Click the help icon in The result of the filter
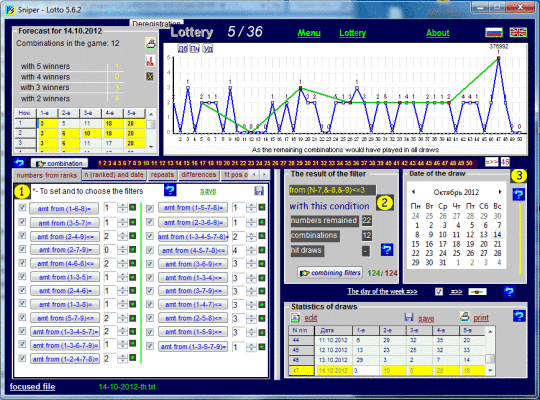The height and width of the screenshot is (400, 540). [x=387, y=249]
